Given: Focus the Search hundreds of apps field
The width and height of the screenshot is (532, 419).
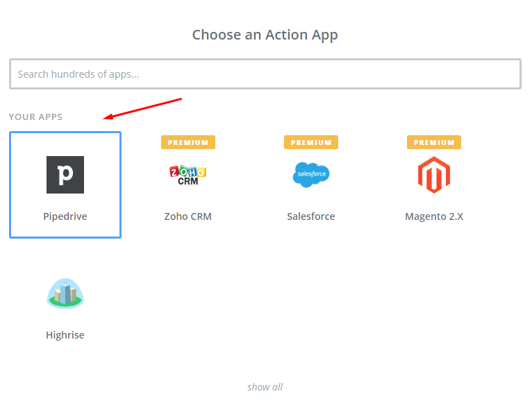Looking at the screenshot, I should coord(264,74).
